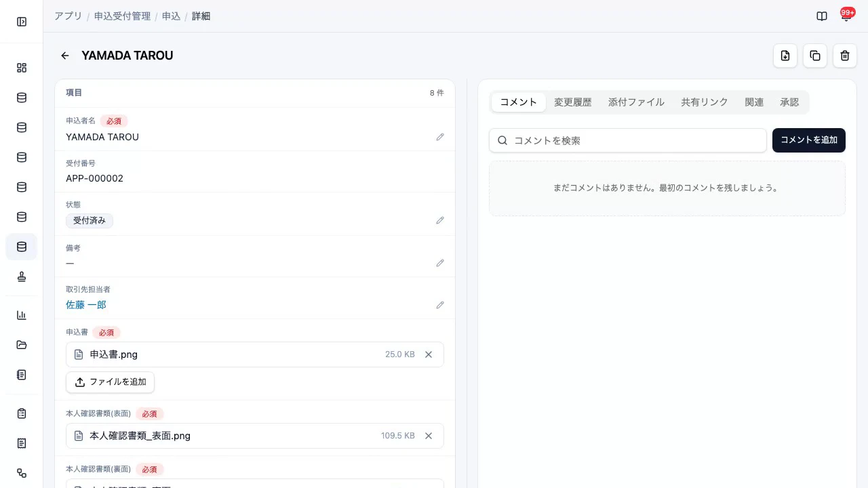This screenshot has height=488, width=868.
Task: Click the コメントを追加 button
Action: (809, 140)
